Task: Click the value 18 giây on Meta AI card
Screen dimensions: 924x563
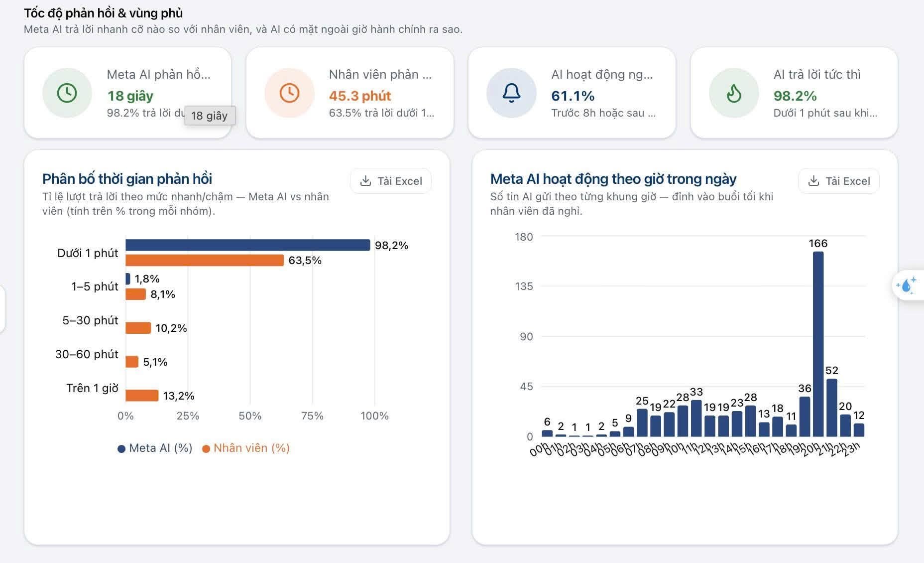Action: 130,96
